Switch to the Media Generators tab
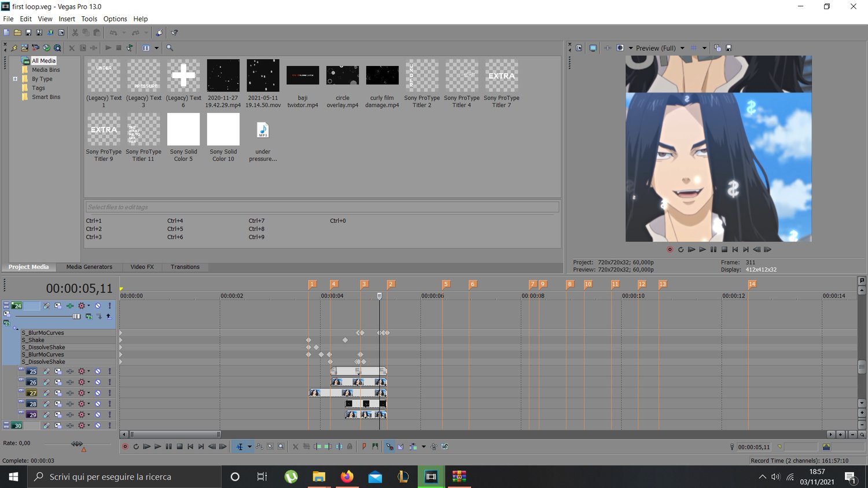The image size is (868, 488). (89, 267)
